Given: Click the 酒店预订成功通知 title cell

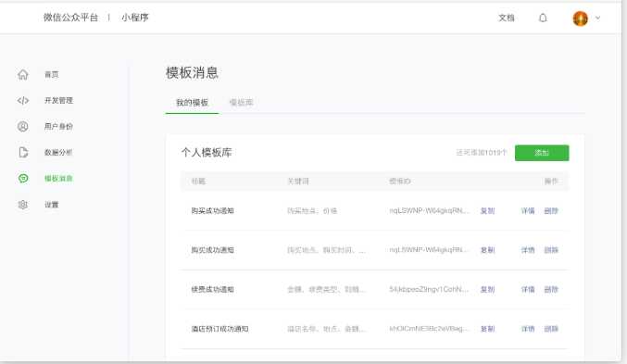Looking at the screenshot, I should (219, 329).
